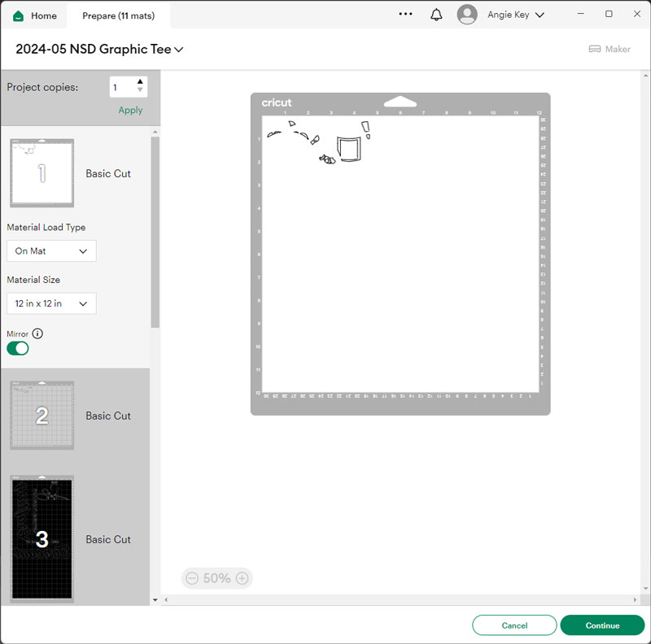Click the framed cut shape on the mat
Viewport: 651px width, 644px height.
coord(349,149)
